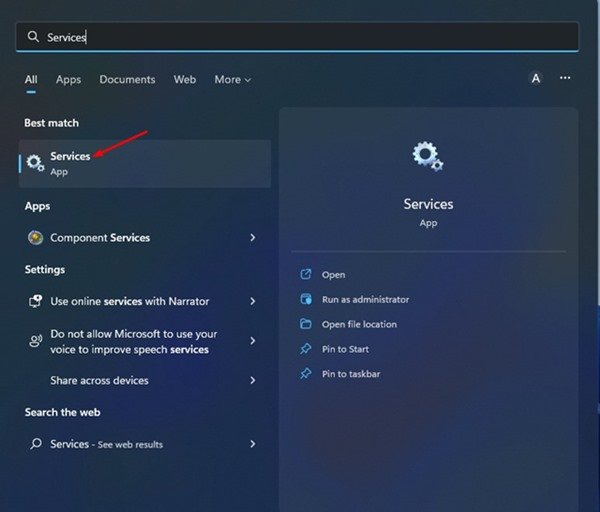This screenshot has height=512, width=600.
Task: Open Use online services with Narrator
Action: pos(145,301)
